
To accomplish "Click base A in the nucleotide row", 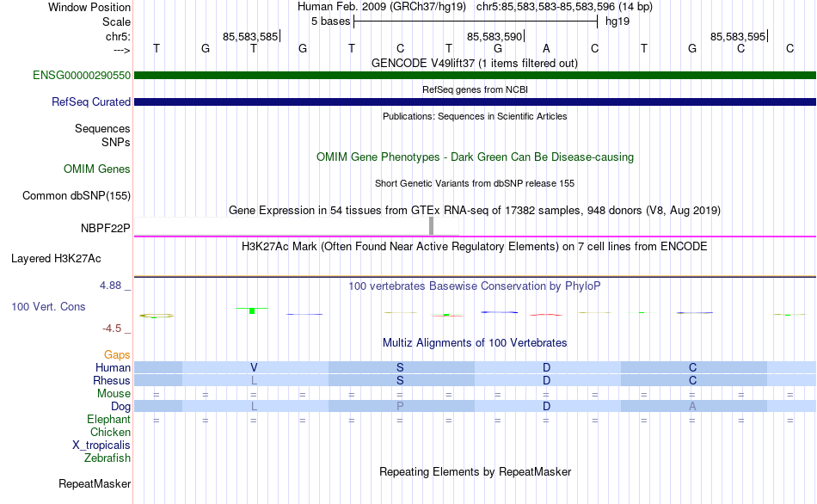I will coord(546,48).
